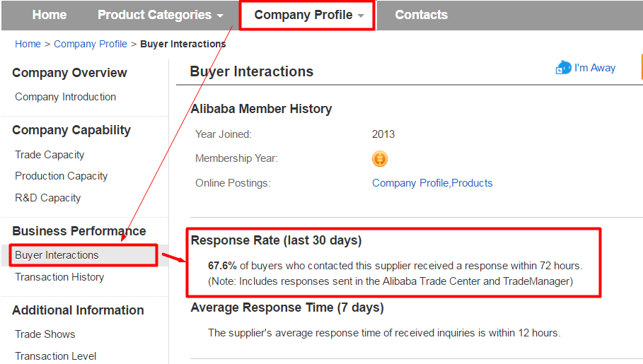Open Production Capacity sidebar item

click(61, 176)
